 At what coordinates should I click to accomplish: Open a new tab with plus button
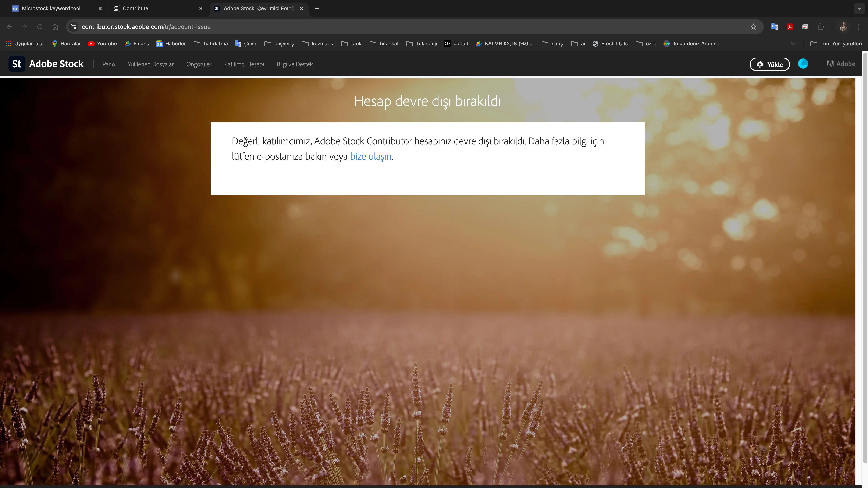(317, 8)
